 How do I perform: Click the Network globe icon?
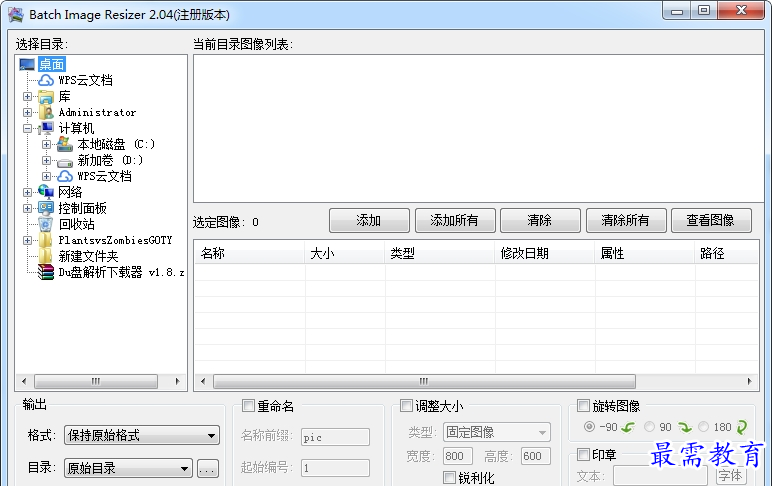pyautogui.click(x=46, y=192)
